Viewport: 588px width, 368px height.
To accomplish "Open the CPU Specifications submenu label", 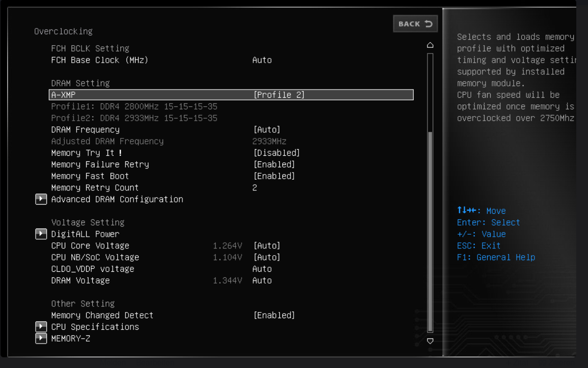I will coord(95,327).
